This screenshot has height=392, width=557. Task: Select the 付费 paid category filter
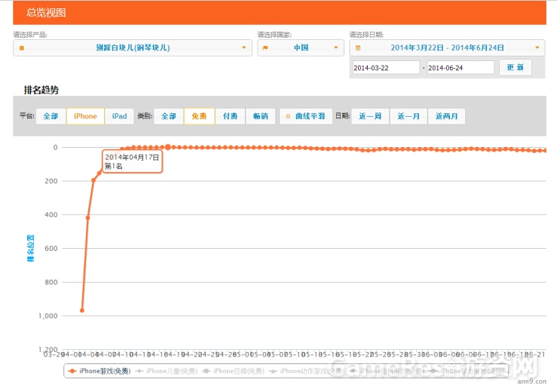(x=230, y=116)
